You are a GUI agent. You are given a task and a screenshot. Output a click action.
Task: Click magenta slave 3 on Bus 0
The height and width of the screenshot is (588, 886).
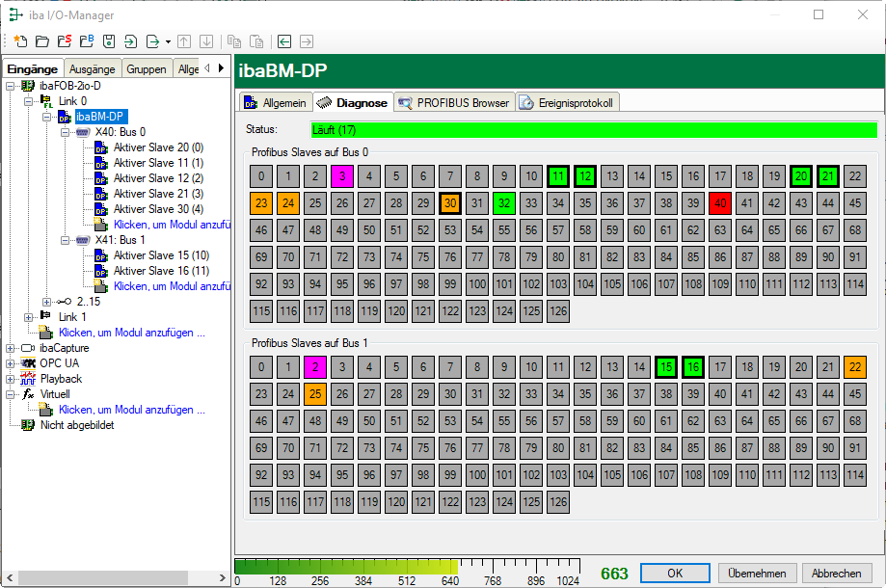(x=342, y=176)
